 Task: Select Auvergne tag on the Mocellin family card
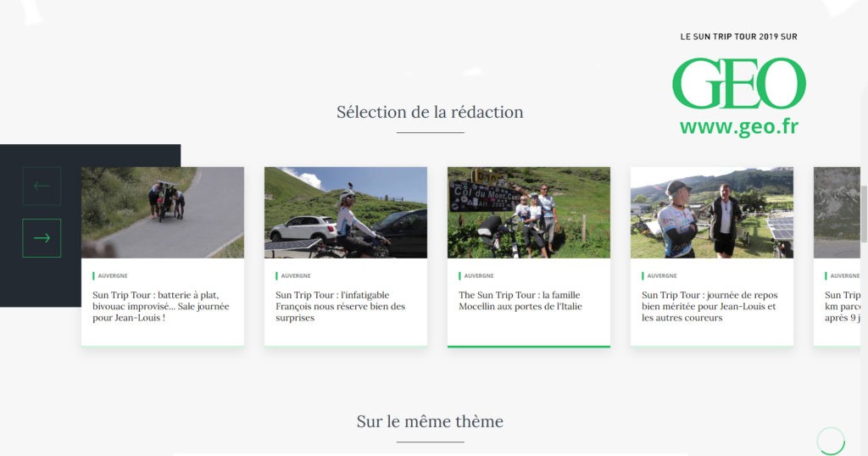coord(479,275)
